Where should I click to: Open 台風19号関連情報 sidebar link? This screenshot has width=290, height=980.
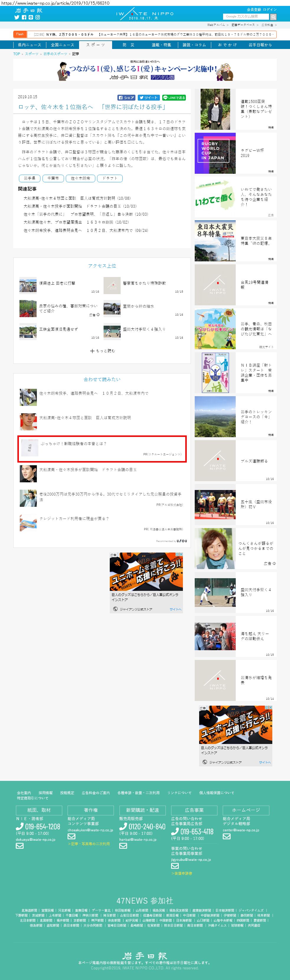(x=254, y=285)
